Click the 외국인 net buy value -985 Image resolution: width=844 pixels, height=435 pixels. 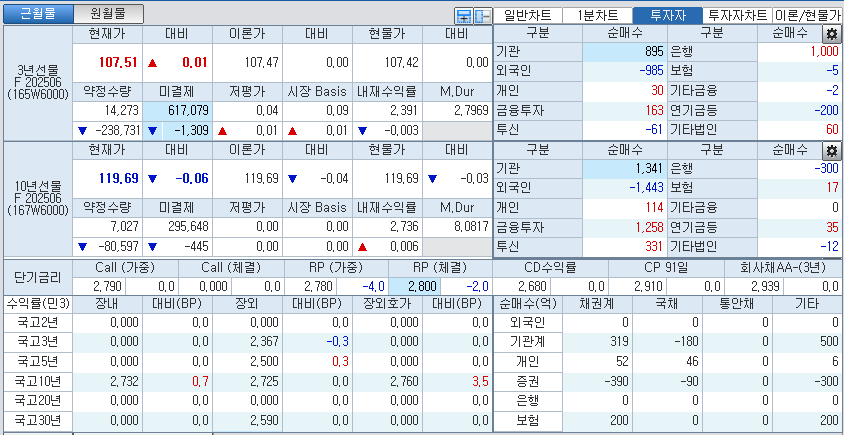coord(650,71)
